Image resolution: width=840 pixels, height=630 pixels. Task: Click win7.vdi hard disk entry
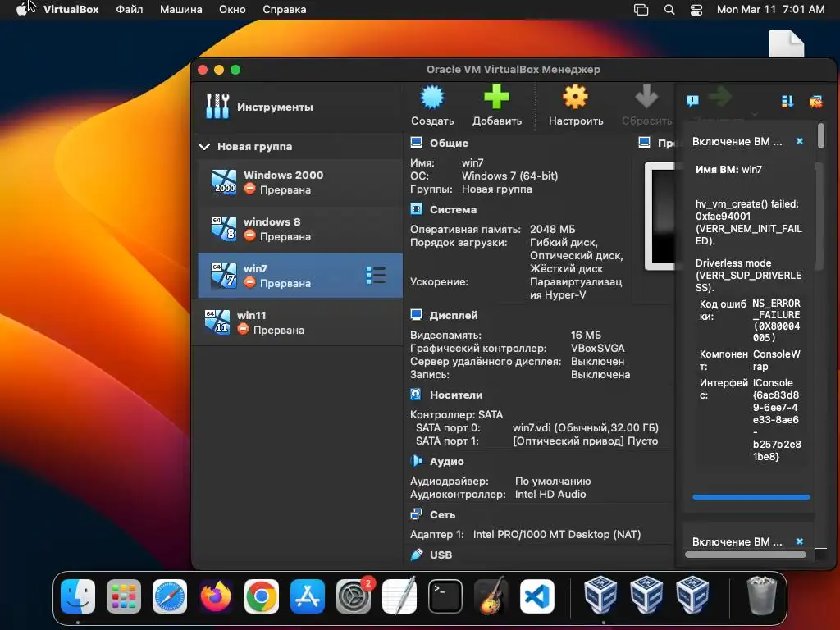[x=586, y=427]
